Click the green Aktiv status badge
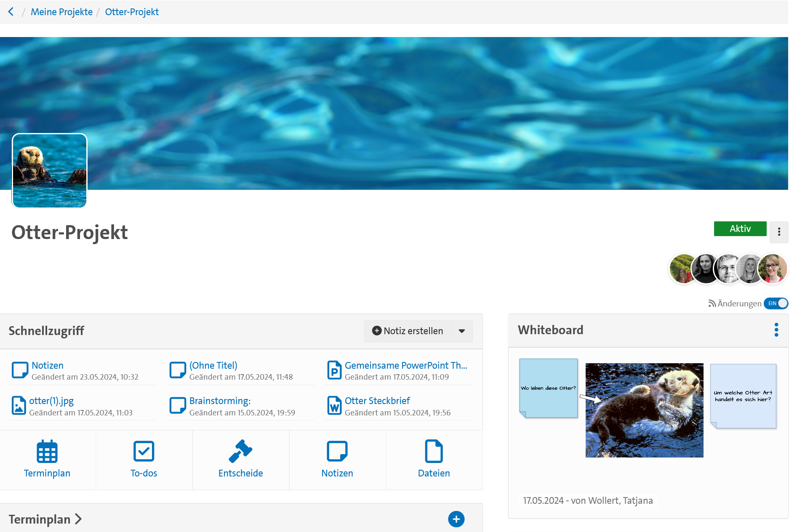 [740, 229]
